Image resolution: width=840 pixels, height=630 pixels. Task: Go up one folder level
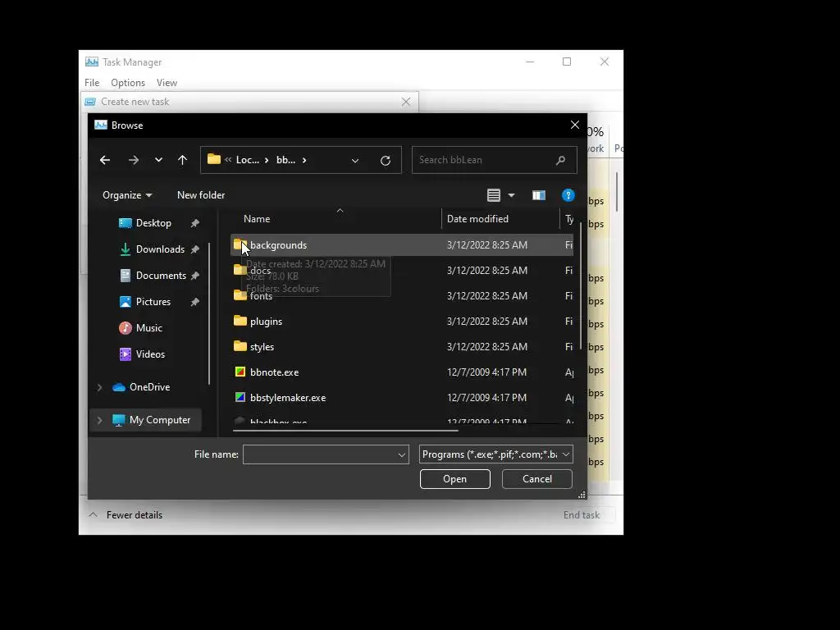pos(182,160)
